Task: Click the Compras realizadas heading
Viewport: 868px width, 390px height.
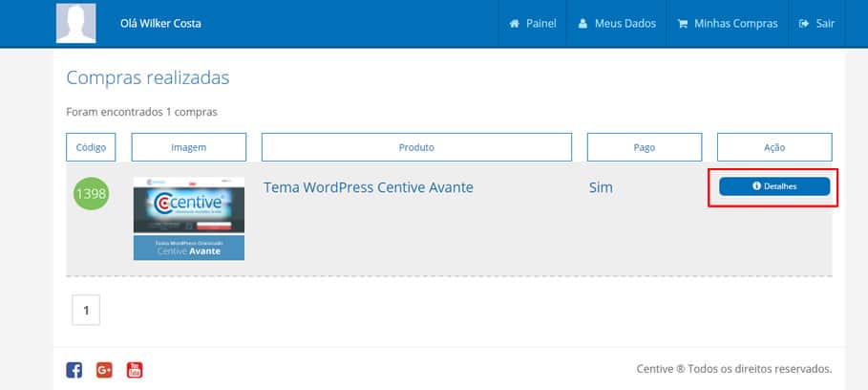Action: [x=148, y=78]
